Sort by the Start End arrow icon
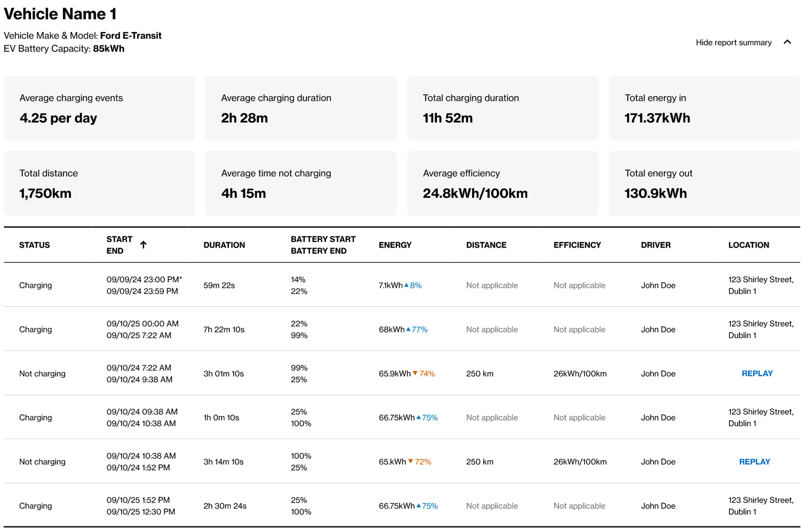This screenshot has height=532, width=801. tap(143, 245)
